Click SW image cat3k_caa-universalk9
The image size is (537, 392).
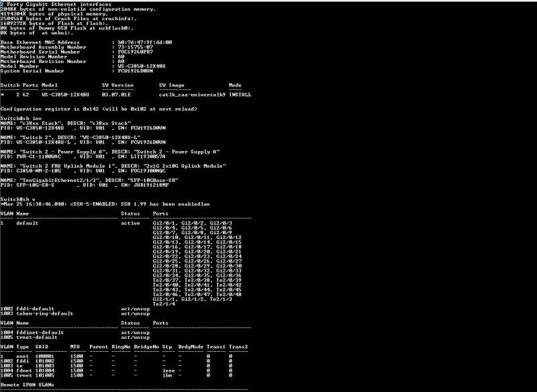[193, 95]
